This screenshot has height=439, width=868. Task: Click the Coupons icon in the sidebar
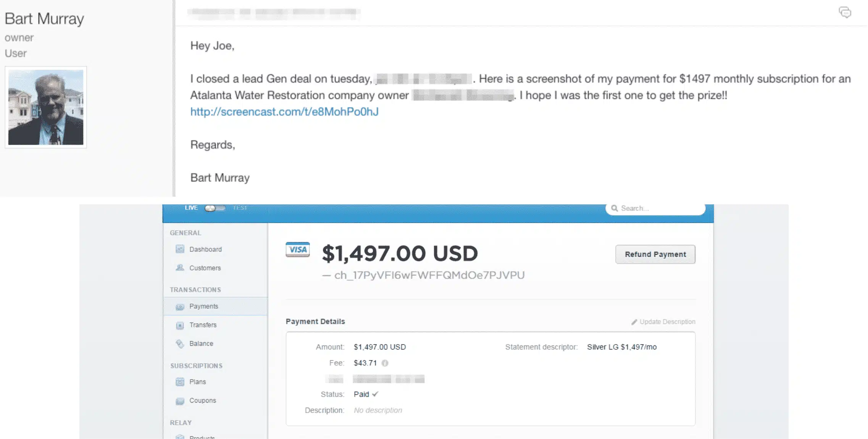(x=180, y=401)
